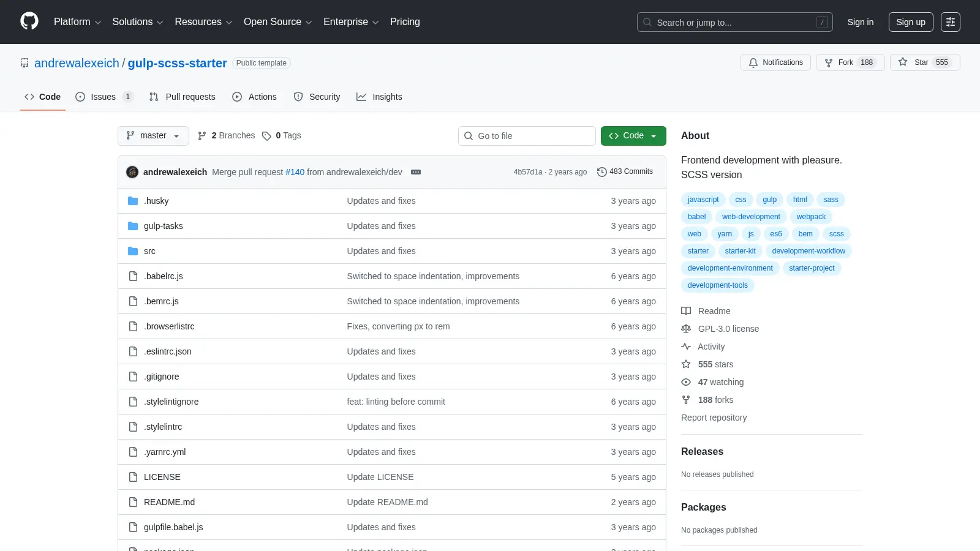Click in the Search or jump to field
Screen dimensions: 980x551
(x=735, y=22)
